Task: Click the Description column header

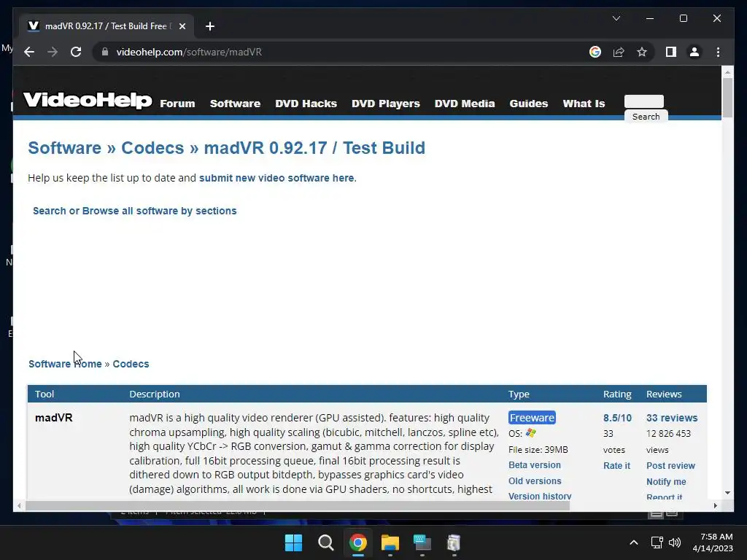Action: point(155,394)
